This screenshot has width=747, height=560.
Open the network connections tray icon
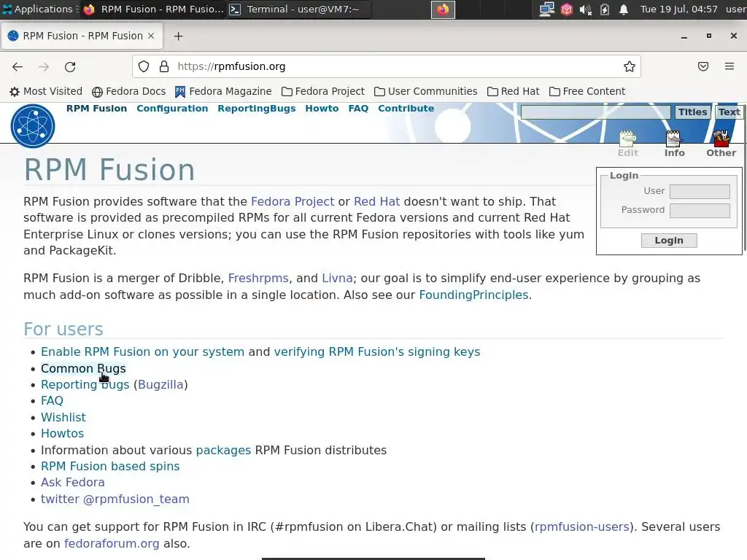[546, 9]
